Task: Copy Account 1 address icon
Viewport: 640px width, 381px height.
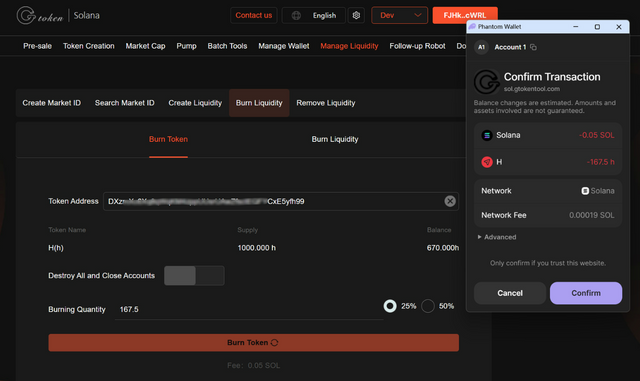Action: 533,47
